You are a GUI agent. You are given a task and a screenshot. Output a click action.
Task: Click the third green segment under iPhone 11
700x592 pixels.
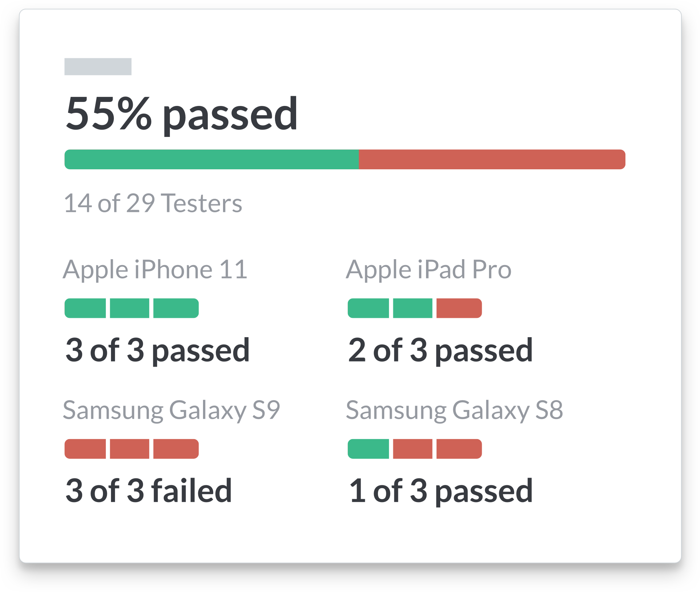(x=176, y=308)
